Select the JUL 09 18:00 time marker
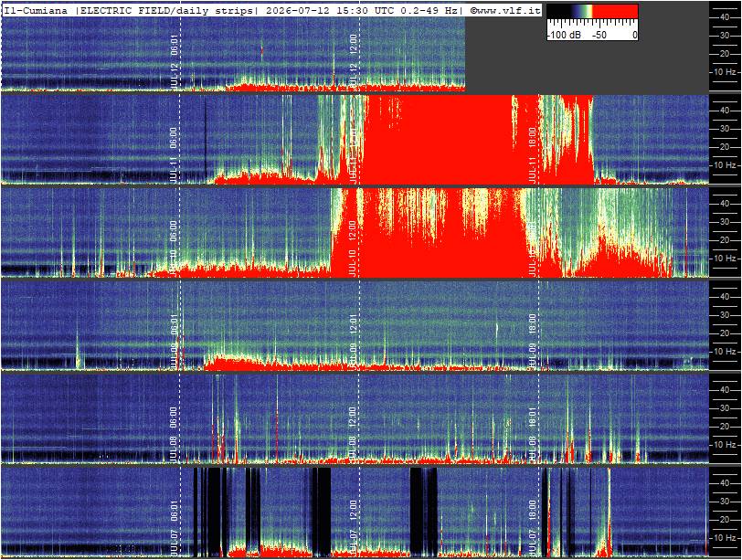The width and height of the screenshot is (742, 560). tap(533, 341)
